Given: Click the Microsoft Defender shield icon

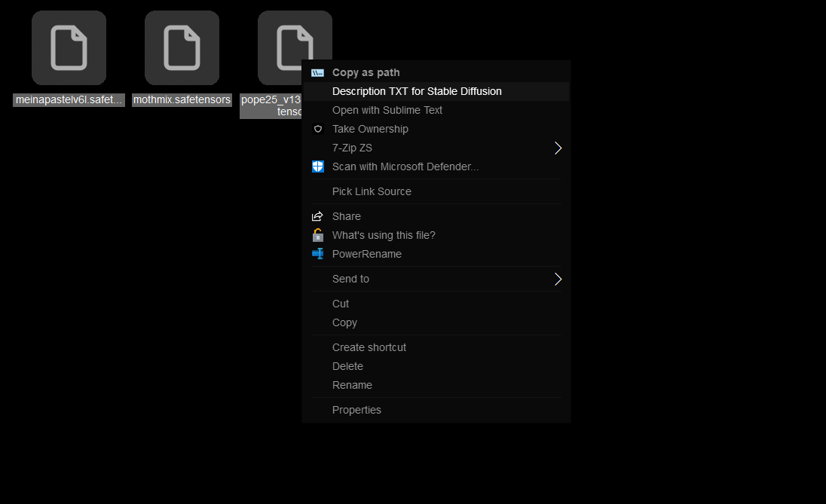Looking at the screenshot, I should 317,166.
